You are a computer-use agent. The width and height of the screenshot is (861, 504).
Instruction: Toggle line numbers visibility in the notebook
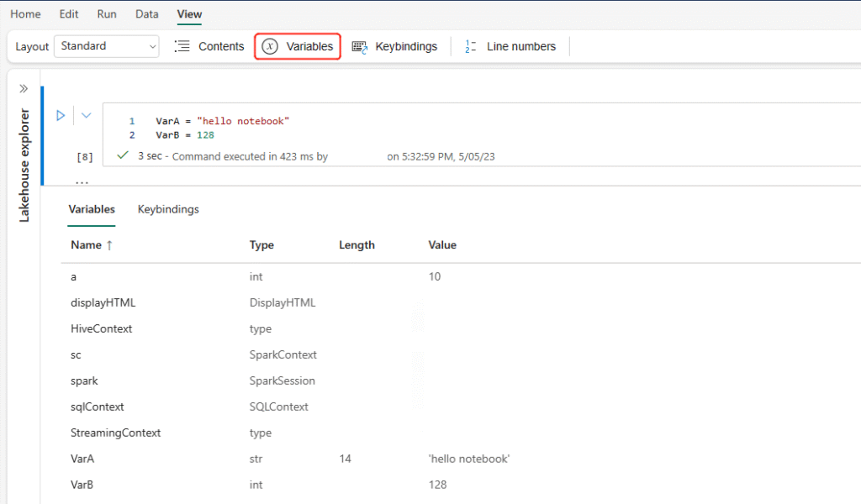coord(510,46)
